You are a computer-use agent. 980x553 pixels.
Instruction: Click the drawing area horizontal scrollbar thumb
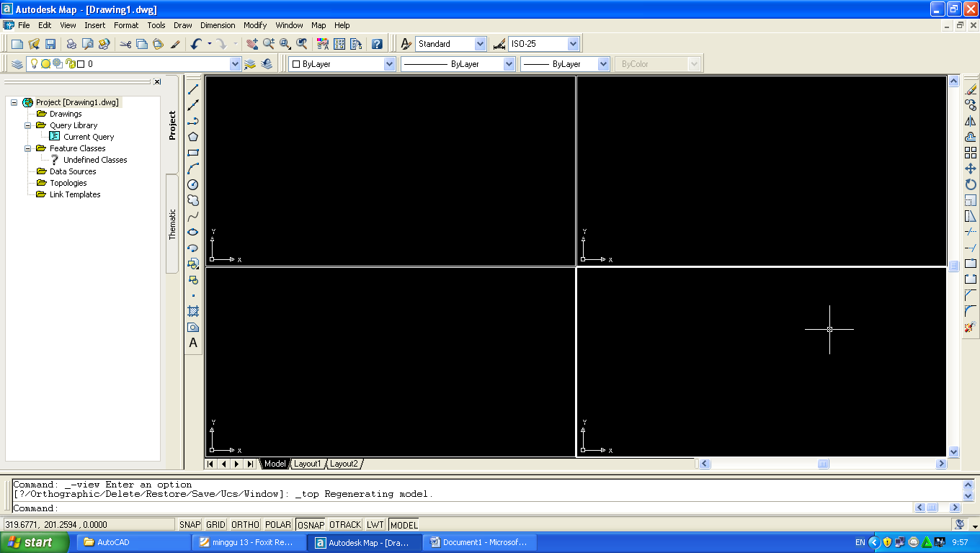824,464
